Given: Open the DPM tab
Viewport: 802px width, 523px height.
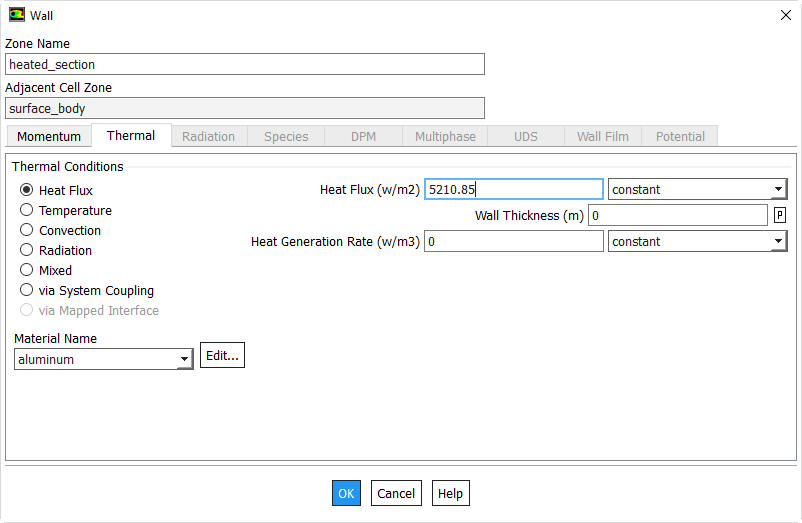Looking at the screenshot, I should 363,137.
